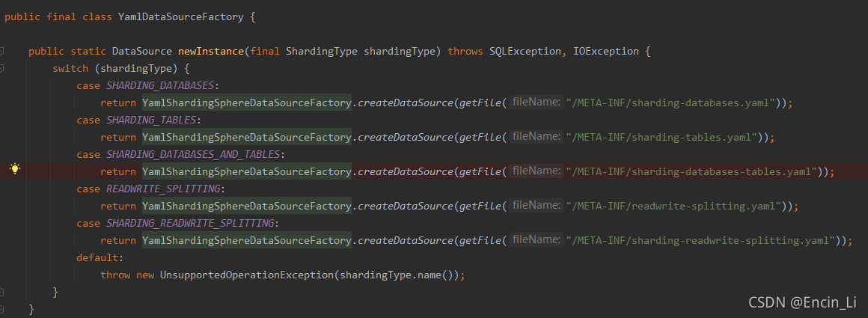Click createDataSource on the sharding-tables.yaml line
Image resolution: width=868 pixels, height=318 pixels.
[x=406, y=138]
